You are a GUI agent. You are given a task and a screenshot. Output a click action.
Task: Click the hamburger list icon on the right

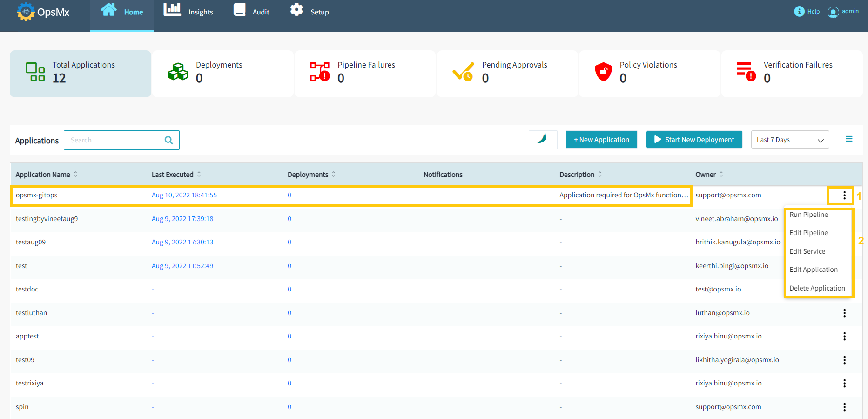849,139
